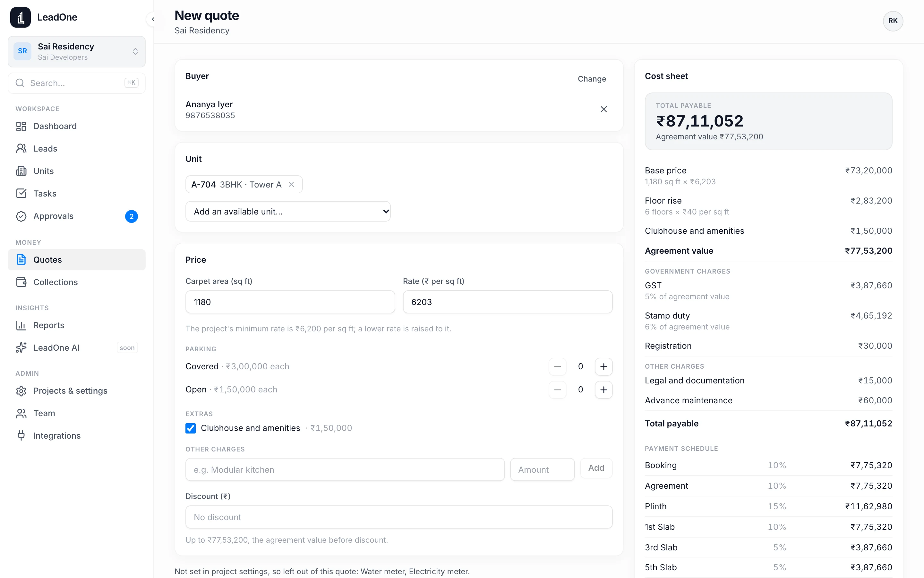Uncheck Clubhouse and amenities extra

coord(191,428)
